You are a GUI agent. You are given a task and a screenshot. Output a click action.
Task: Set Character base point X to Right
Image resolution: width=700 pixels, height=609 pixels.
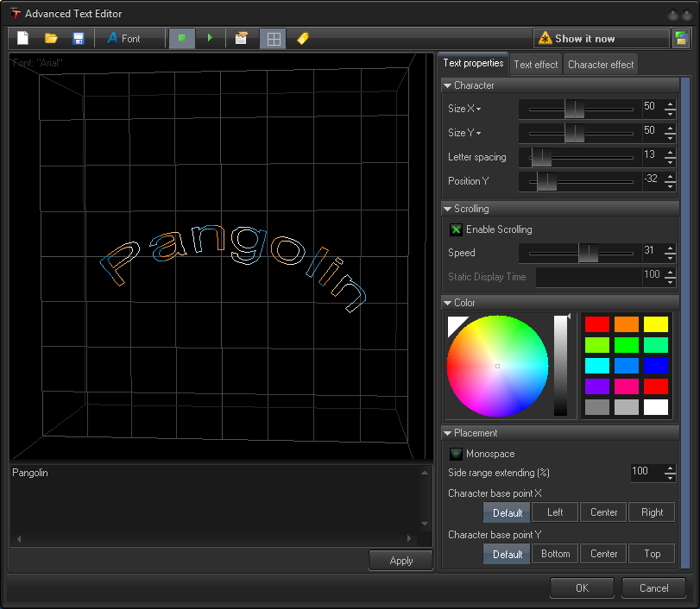(652, 512)
